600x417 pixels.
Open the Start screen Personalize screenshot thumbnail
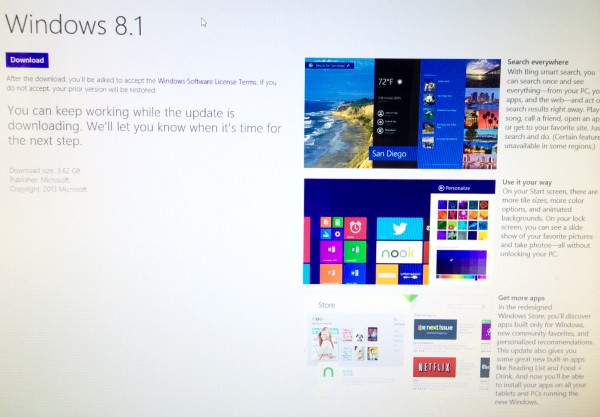coord(399,231)
